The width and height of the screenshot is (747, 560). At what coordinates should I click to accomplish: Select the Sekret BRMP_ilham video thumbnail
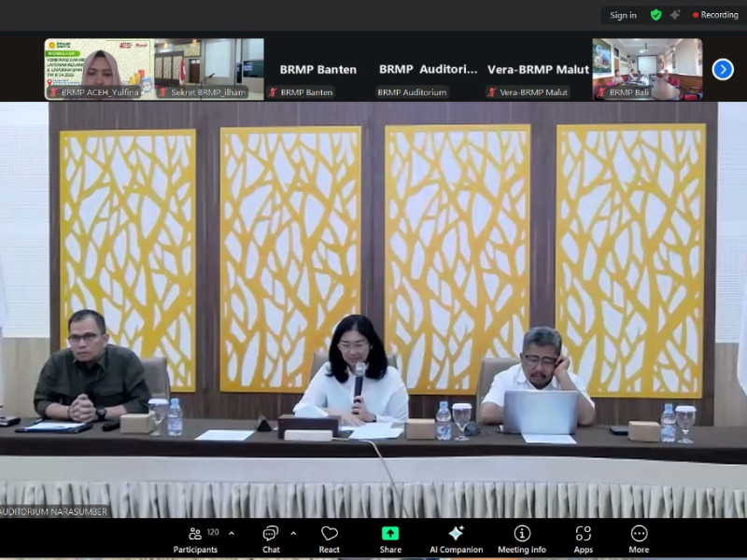click(209, 68)
